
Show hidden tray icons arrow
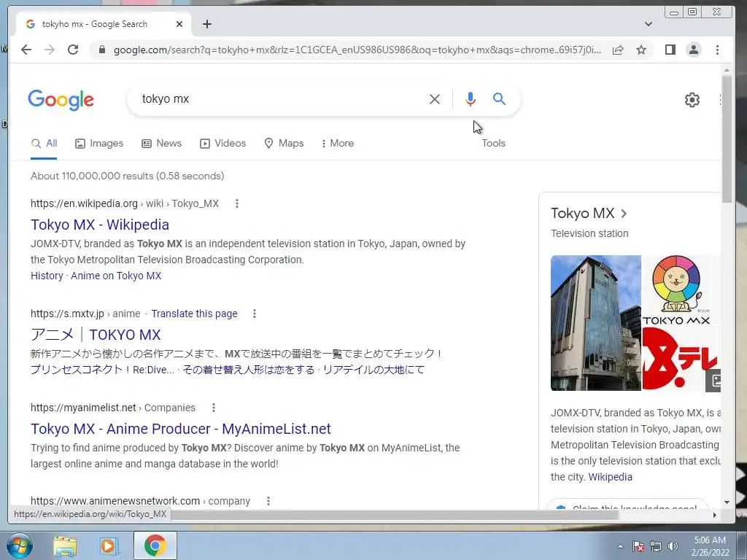[x=620, y=546]
